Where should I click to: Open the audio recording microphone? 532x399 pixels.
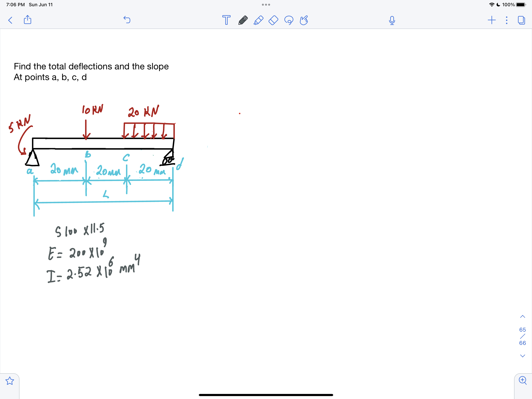(x=392, y=20)
